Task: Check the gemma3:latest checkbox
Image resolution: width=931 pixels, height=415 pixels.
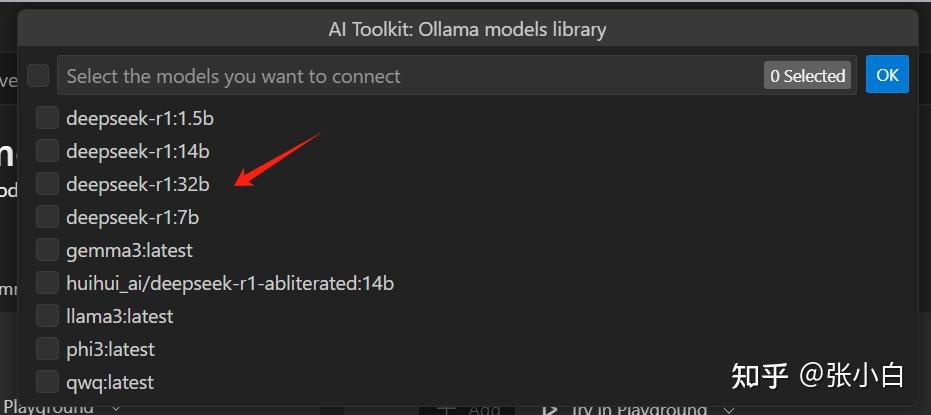Action: (47, 250)
